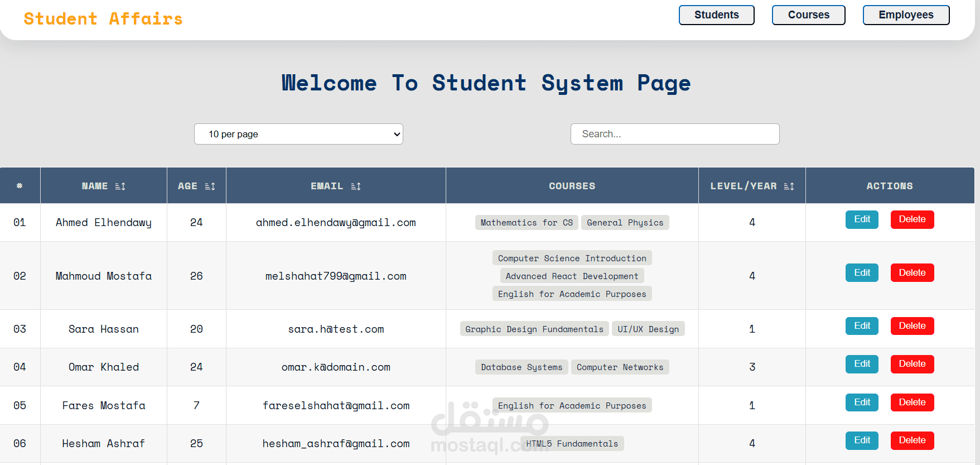Click the Name column sort icon
Viewport: 980px width, 465px height.
[x=120, y=186]
